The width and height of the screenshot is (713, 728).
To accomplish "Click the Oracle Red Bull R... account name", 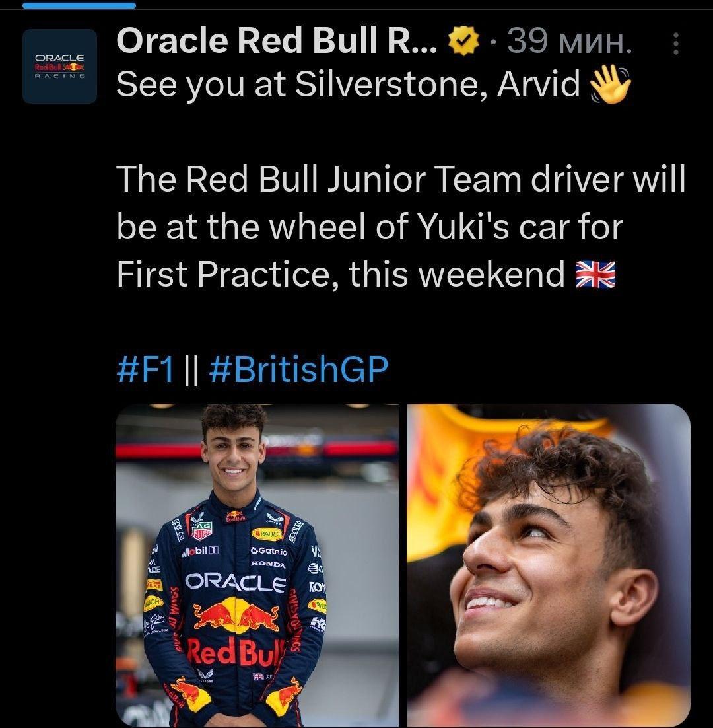I will click(x=277, y=41).
